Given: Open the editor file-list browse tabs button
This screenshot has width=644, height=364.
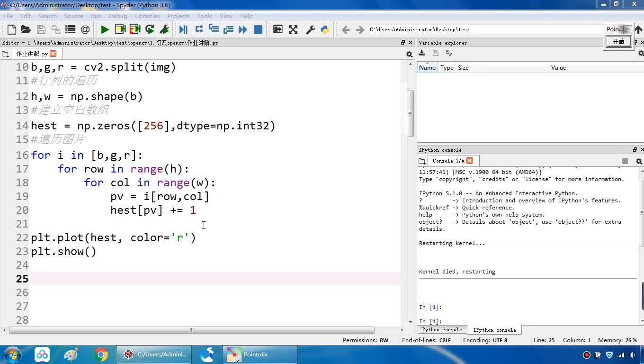Looking at the screenshot, I should point(5,54).
